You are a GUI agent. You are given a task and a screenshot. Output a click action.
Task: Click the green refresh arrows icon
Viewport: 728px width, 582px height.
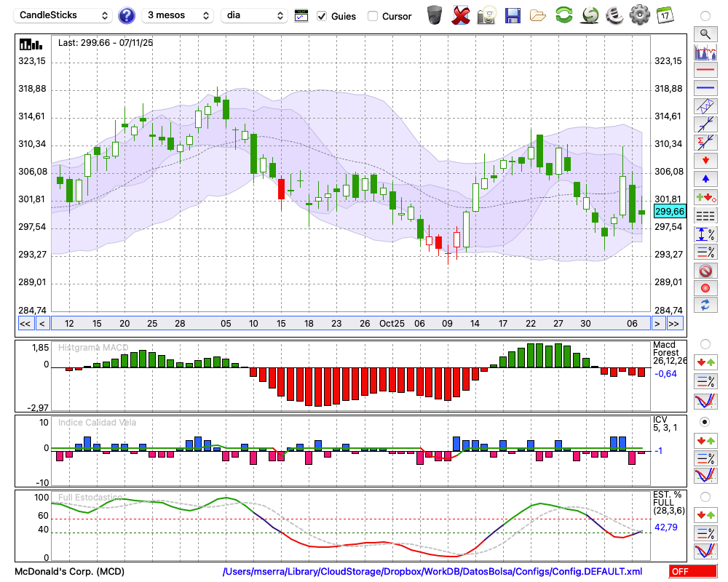click(x=563, y=15)
